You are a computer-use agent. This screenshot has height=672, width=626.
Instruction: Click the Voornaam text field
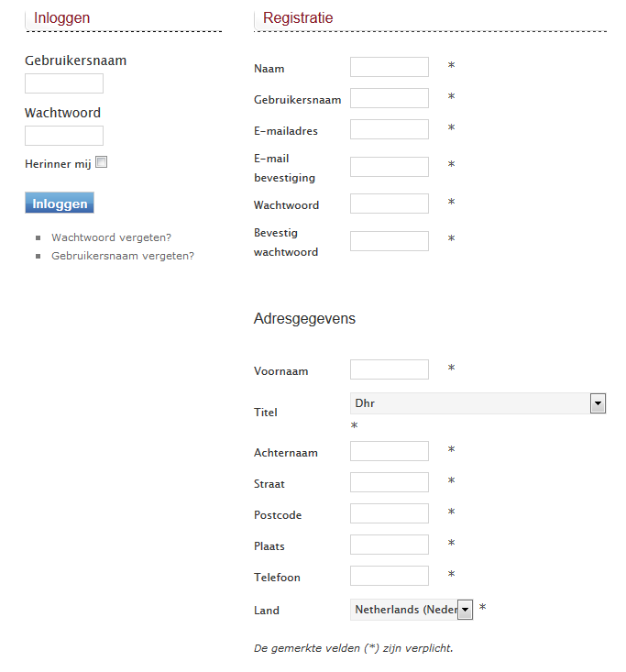click(390, 369)
